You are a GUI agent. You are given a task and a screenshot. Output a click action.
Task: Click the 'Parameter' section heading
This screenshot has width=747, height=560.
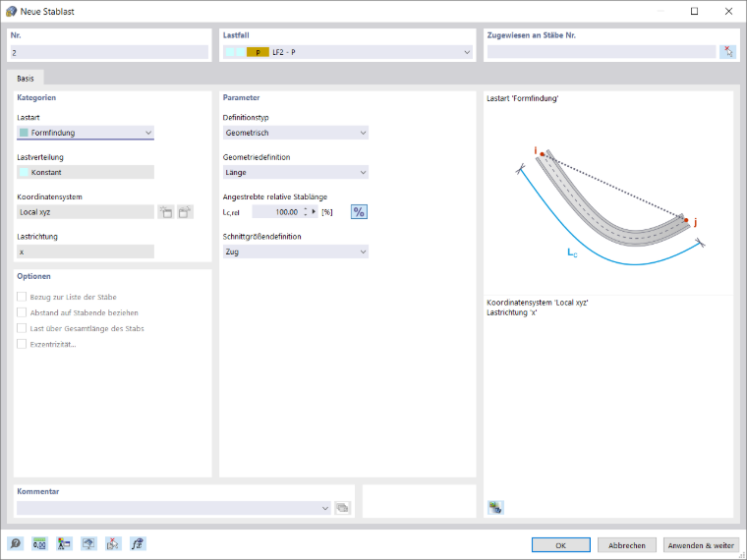241,97
